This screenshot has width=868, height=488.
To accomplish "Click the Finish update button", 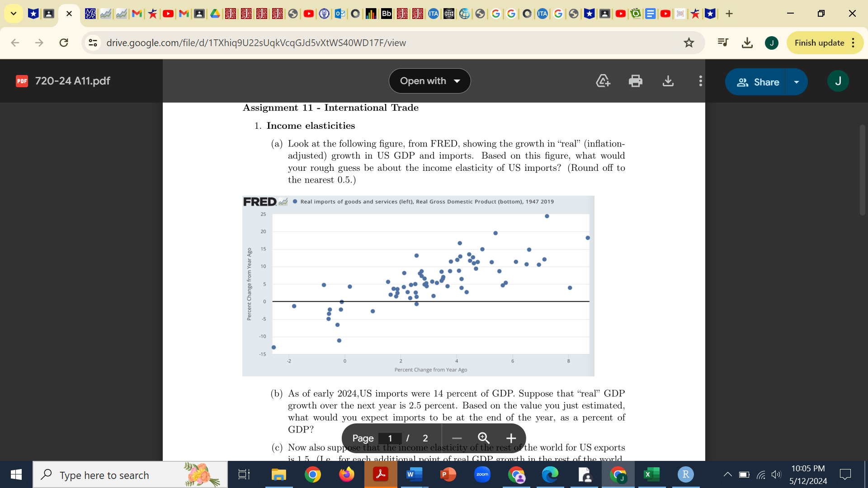I will pyautogui.click(x=819, y=42).
